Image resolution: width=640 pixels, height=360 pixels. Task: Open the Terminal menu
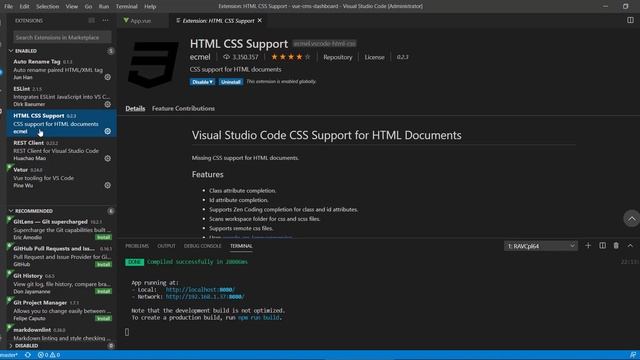pyautogui.click(x=126, y=6)
